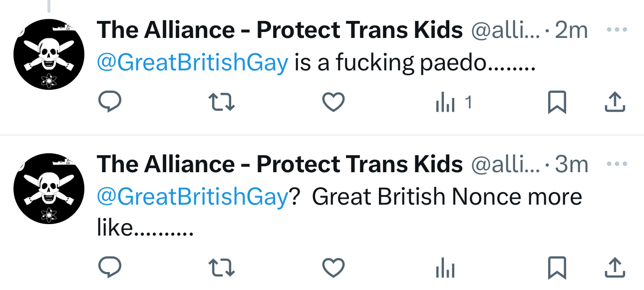Open the profile avatar on the first tweet
This screenshot has height=290, width=644.
tap(48, 54)
